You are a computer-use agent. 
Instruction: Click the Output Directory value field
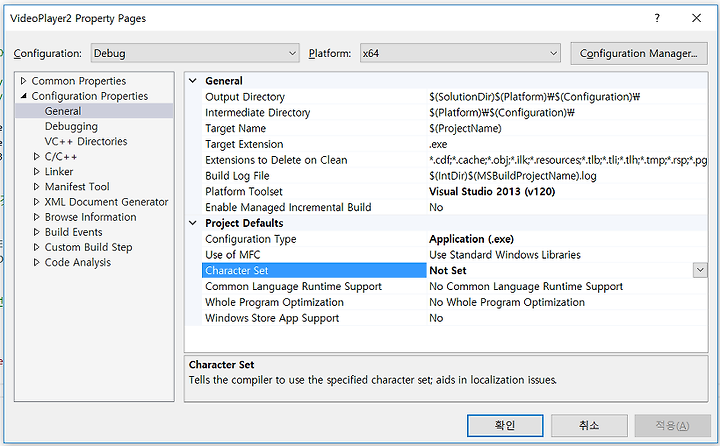(567, 97)
